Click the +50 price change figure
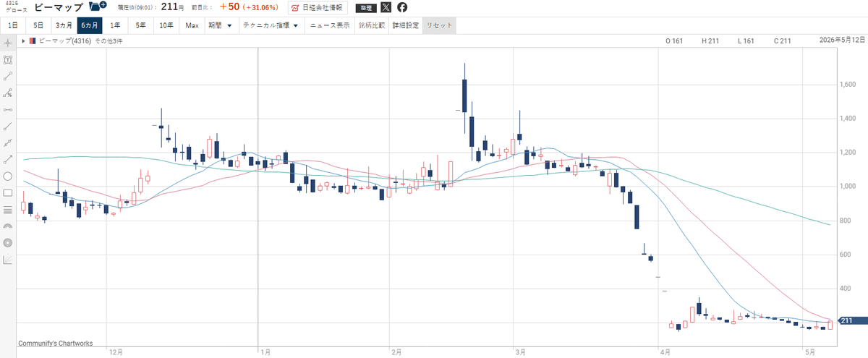This screenshot has height=358, width=868. pyautogui.click(x=229, y=7)
